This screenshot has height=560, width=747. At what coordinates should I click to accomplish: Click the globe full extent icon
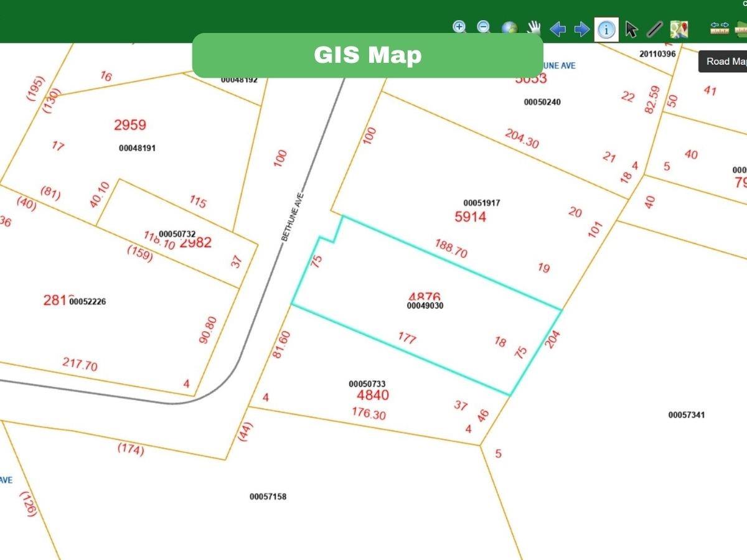[509, 29]
